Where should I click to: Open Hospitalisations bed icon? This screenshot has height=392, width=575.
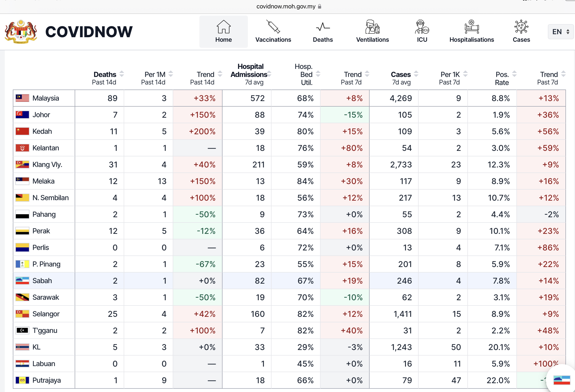(472, 27)
